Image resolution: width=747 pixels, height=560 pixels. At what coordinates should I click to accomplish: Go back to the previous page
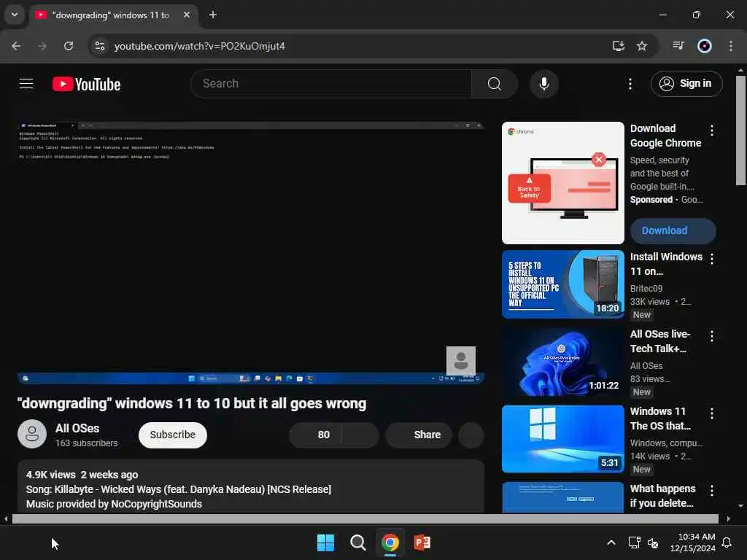(x=16, y=46)
